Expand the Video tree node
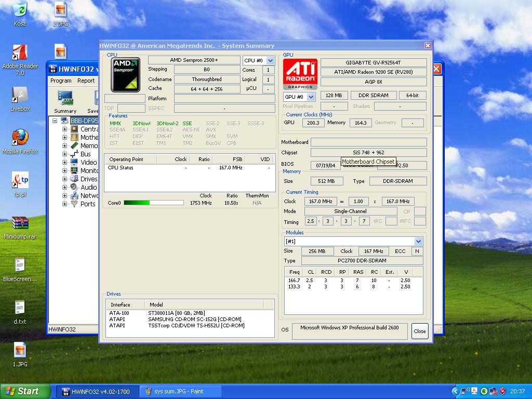The image size is (532, 399). point(64,162)
